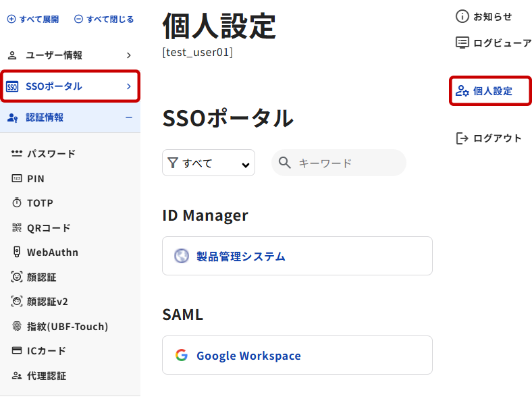Click the WebAuthn key icon
This screenshot has width=532, height=405.
[x=17, y=252]
